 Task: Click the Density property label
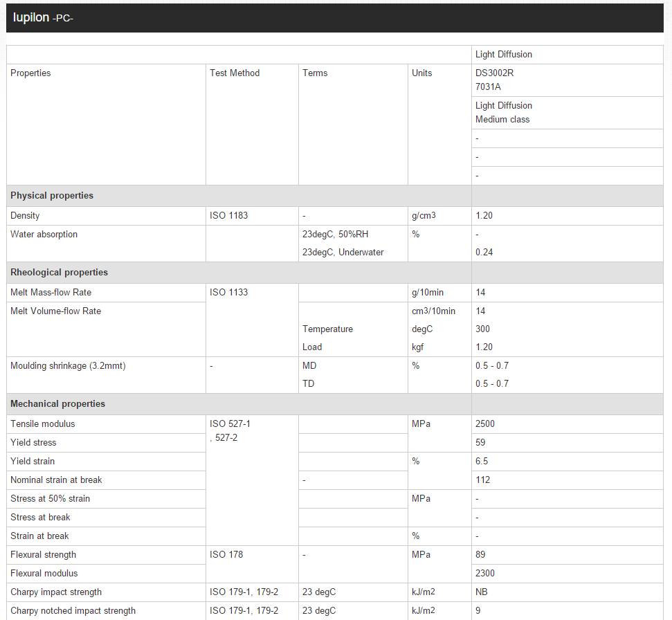25,216
